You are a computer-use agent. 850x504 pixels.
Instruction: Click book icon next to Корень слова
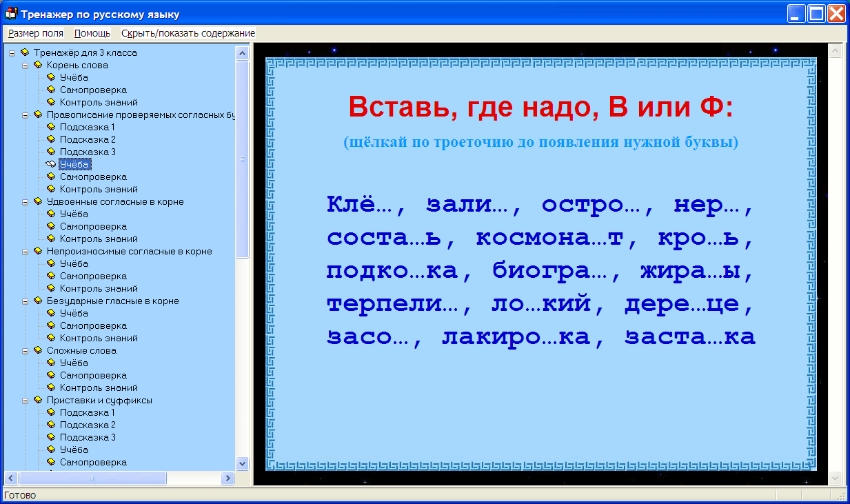pos(38,65)
